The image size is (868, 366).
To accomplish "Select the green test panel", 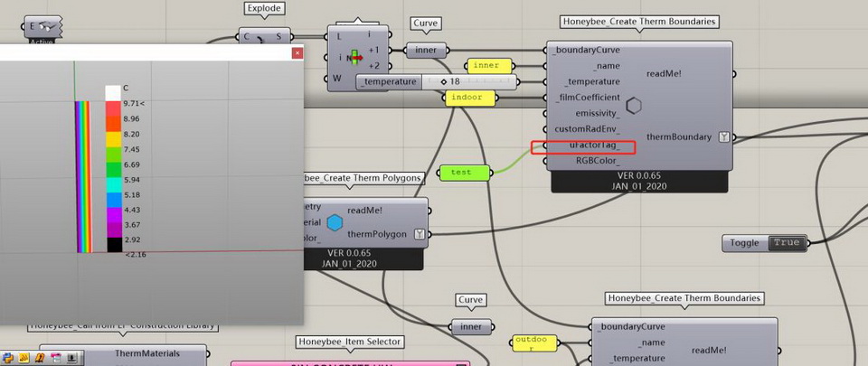I will click(461, 172).
